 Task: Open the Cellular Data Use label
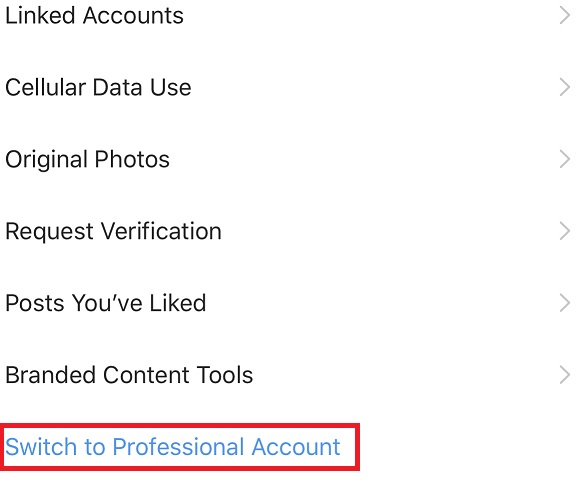98,87
